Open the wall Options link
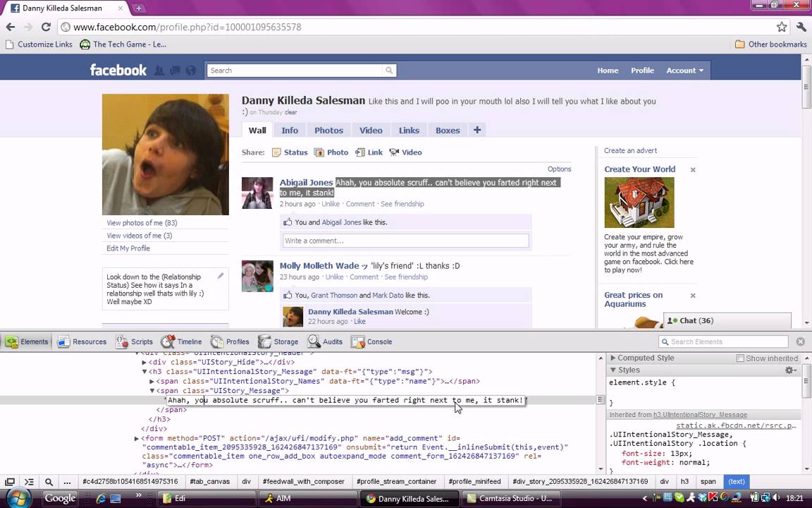 [x=559, y=169]
